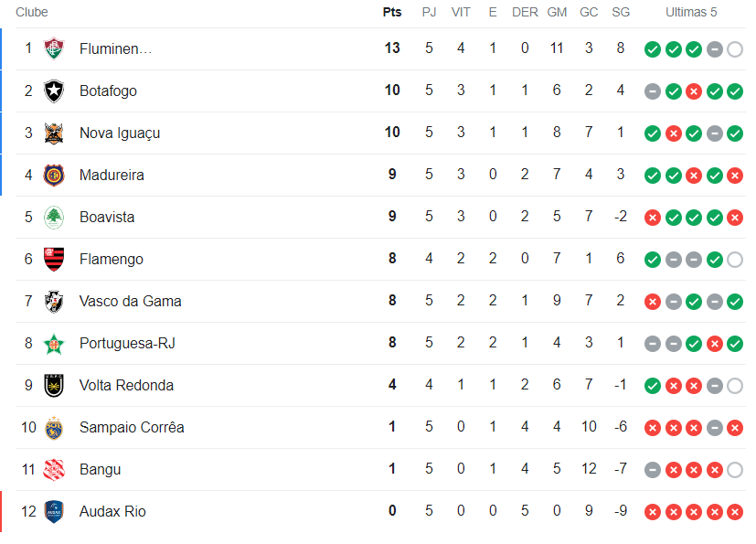Viewport: 756px width, 544px height.
Task: Click the Clube column header
Action: click(x=32, y=12)
